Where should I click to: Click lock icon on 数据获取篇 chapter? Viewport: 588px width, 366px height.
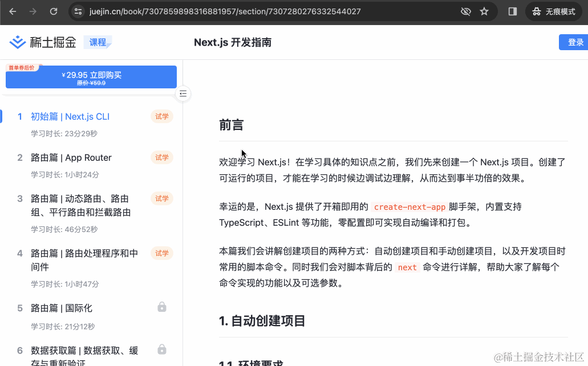[162, 349]
